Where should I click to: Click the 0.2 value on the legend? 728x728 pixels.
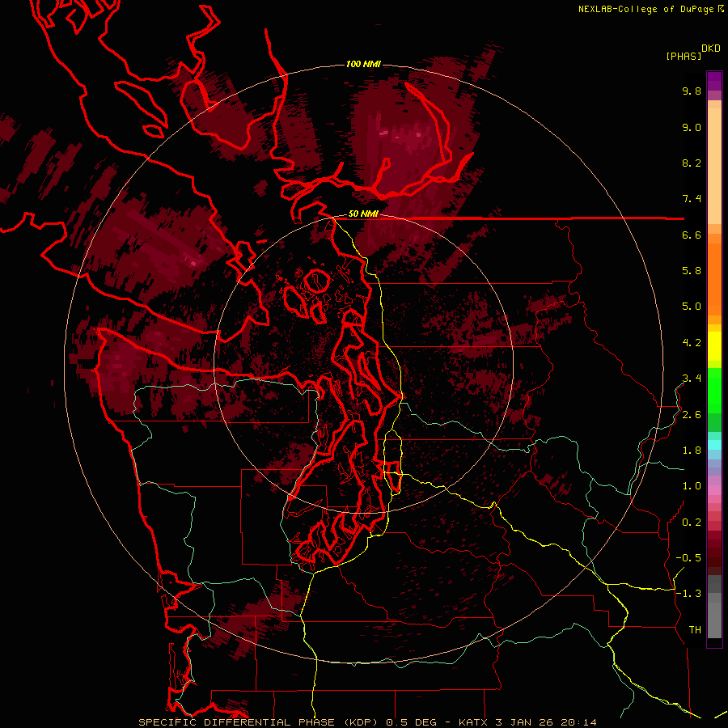coord(692,523)
